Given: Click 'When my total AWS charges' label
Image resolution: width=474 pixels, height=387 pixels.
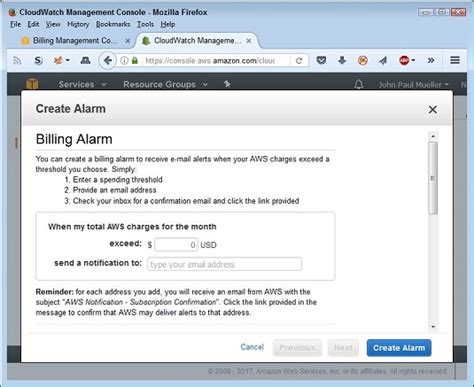Looking at the screenshot, I should (132, 227).
